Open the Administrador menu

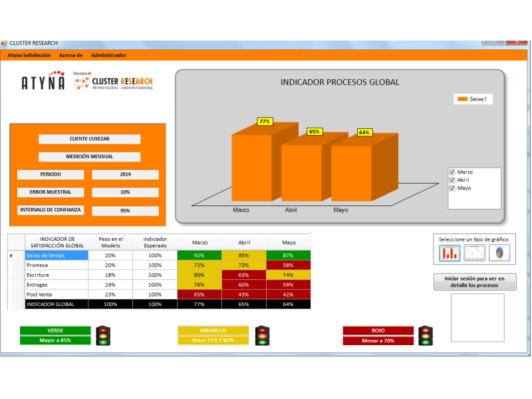tap(108, 55)
